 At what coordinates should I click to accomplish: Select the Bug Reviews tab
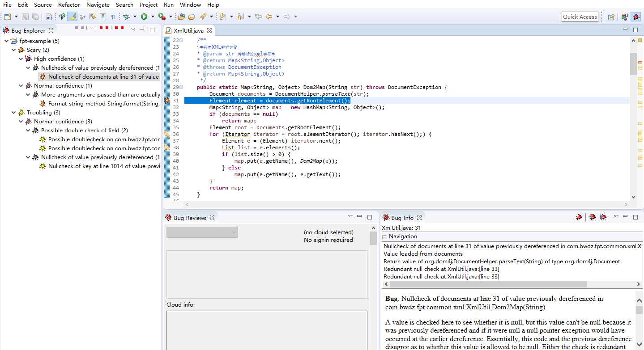click(190, 218)
